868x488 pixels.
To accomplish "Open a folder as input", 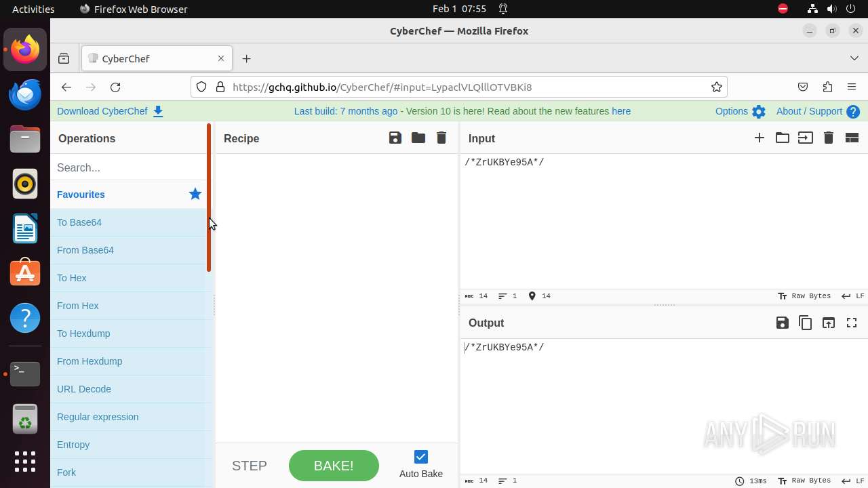I will [783, 138].
